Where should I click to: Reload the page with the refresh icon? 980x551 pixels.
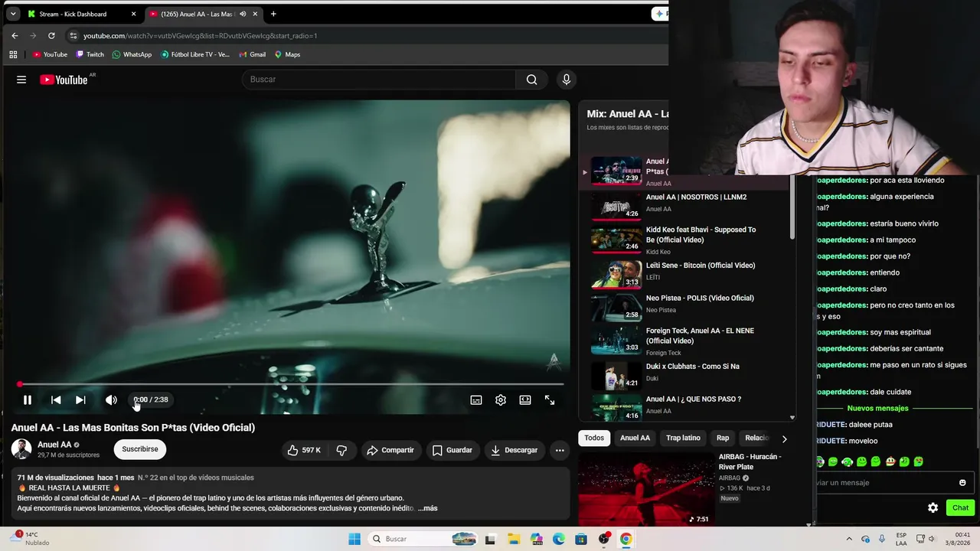51,35
